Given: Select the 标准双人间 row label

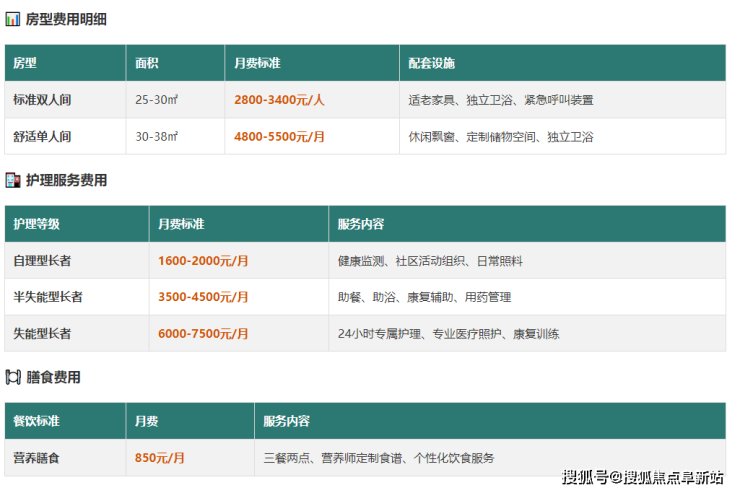Looking at the screenshot, I should point(42,100).
